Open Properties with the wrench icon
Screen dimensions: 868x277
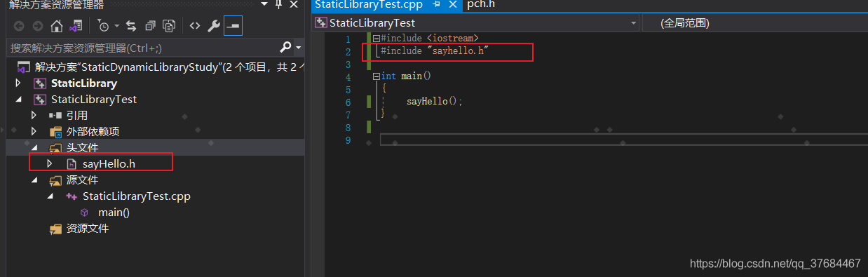(214, 26)
